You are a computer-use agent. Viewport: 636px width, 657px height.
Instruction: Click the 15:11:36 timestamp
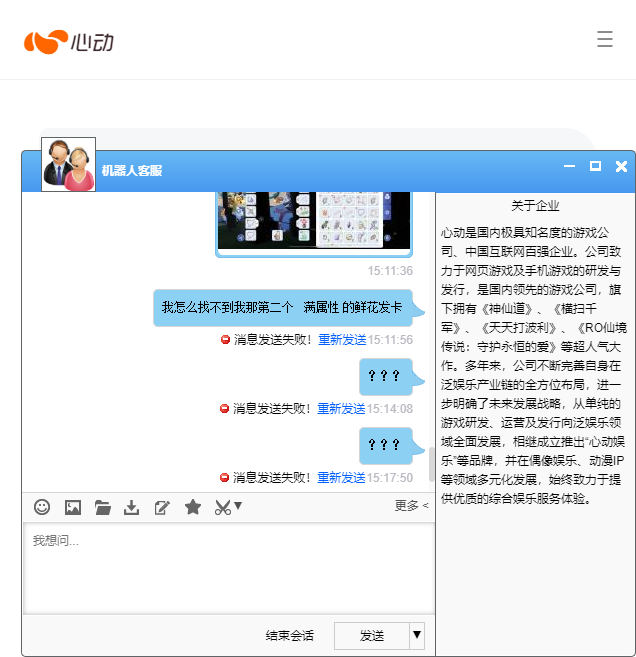pos(390,271)
